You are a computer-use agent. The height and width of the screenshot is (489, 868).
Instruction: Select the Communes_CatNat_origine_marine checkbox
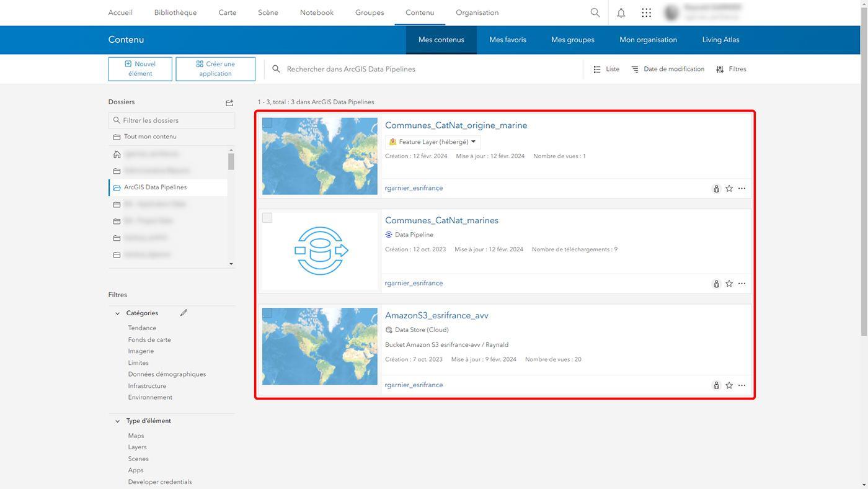click(267, 123)
